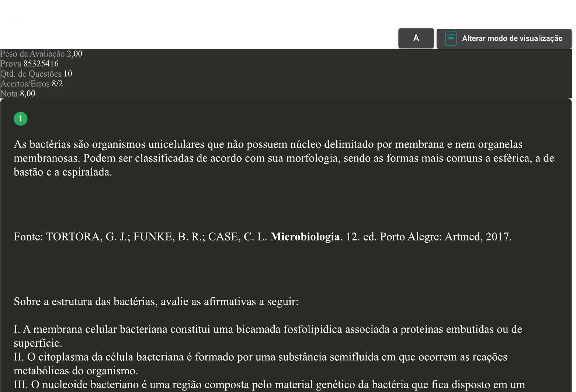The height and width of the screenshot is (392, 576).
Task: Click statement III about nucleoide bacteriano
Action: point(269,385)
